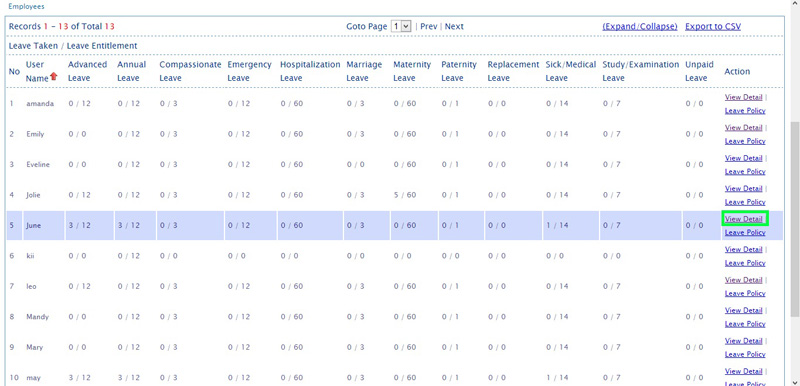This screenshot has width=800, height=386.
Task: Go to the Next page
Action: (x=454, y=27)
